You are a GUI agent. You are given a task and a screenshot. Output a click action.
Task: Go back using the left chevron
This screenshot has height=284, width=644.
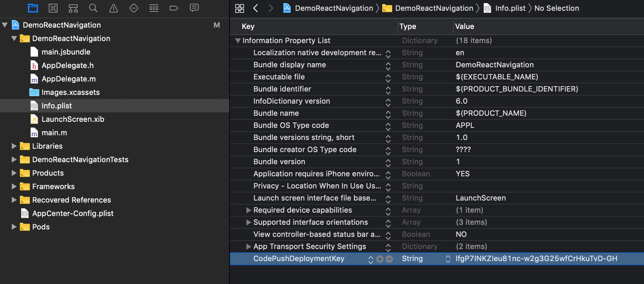point(256,8)
